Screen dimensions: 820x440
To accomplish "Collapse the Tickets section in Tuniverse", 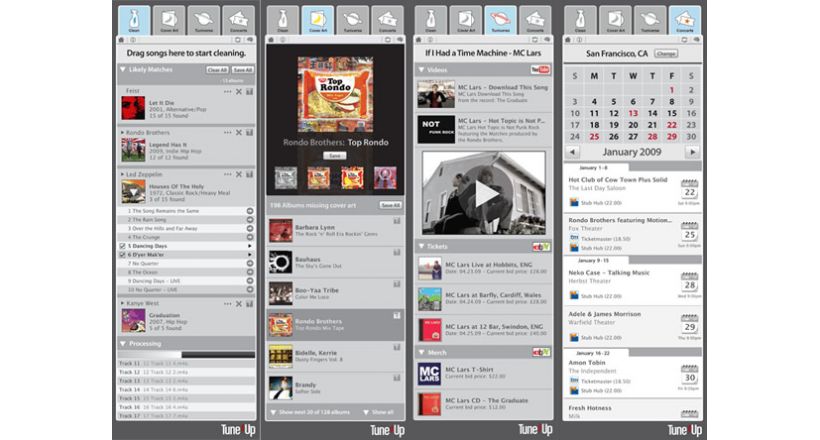I will (x=421, y=246).
